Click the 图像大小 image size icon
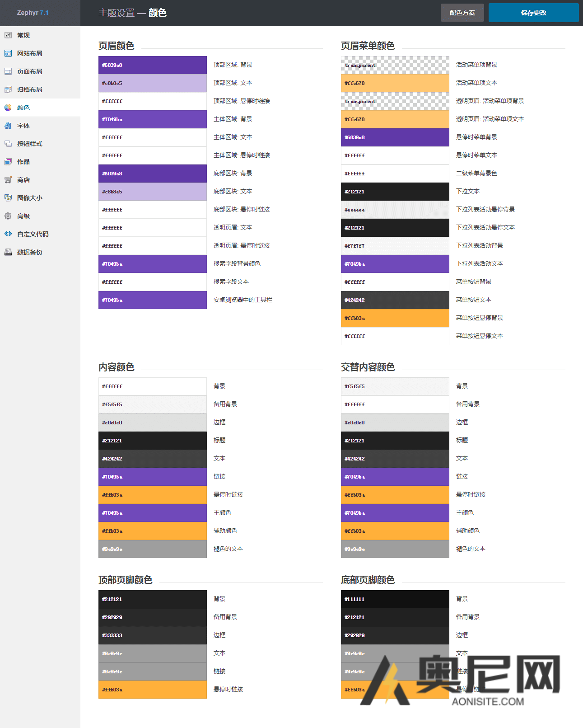This screenshot has height=728, width=583. tap(8, 198)
